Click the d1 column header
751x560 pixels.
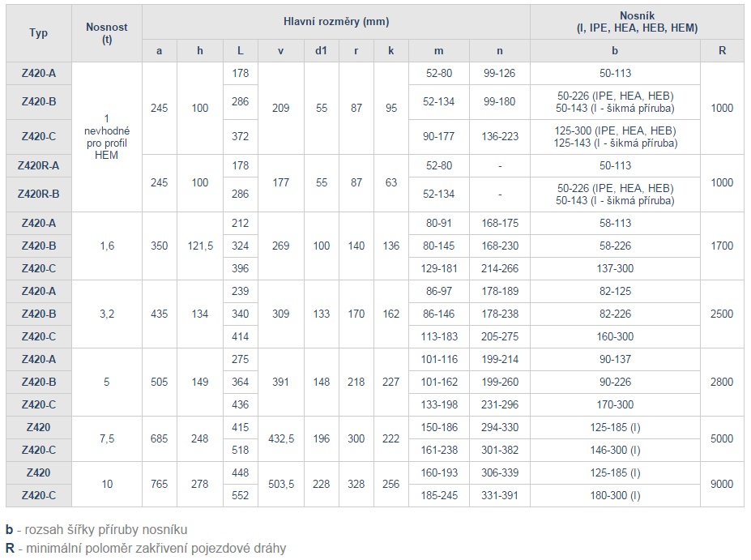click(322, 50)
